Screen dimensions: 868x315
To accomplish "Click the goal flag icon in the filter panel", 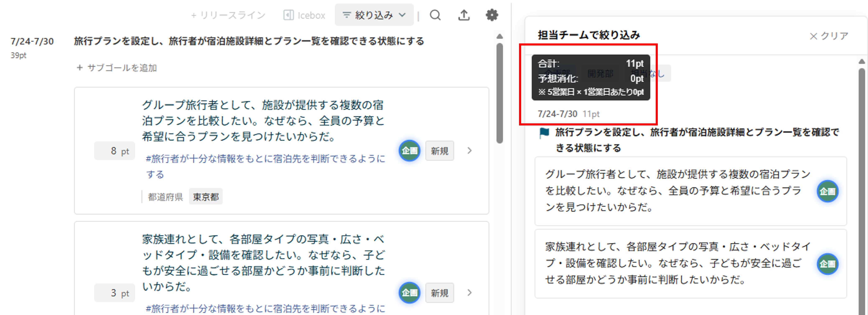I will [x=544, y=133].
